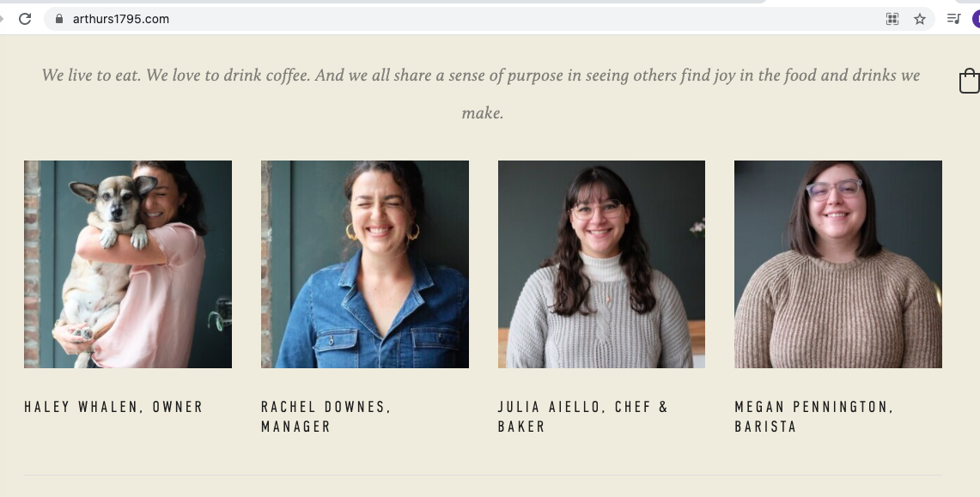Open Megan Pennington's portrait photo

pos(838,264)
